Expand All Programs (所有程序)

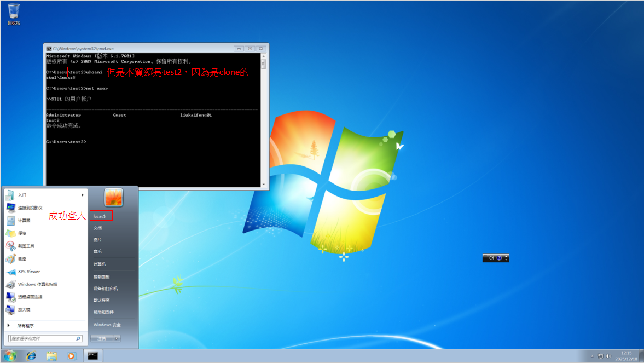(x=45, y=326)
